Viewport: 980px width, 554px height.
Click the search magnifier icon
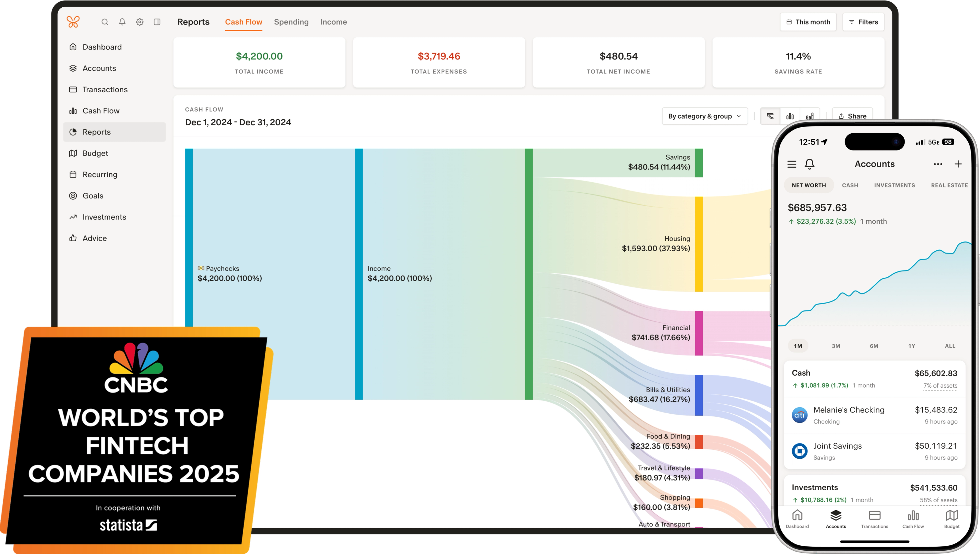104,22
